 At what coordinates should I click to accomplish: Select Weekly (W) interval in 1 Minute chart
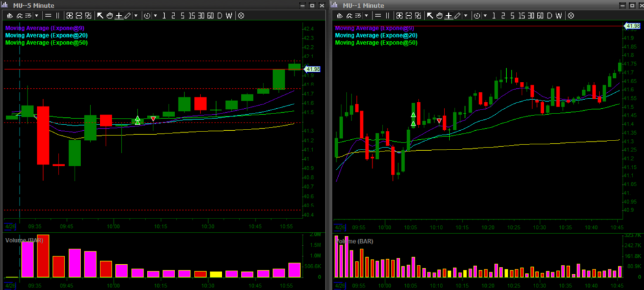click(558, 15)
